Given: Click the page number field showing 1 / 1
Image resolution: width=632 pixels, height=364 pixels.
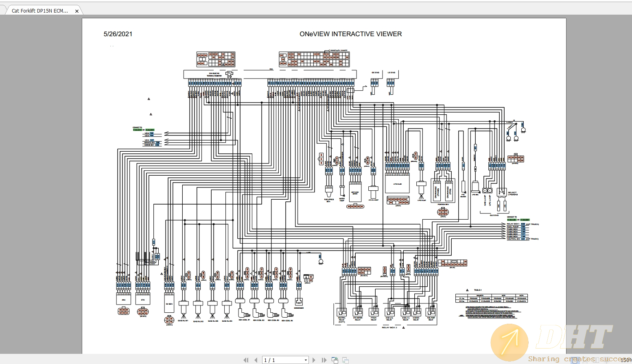Looking at the screenshot, I should click(283, 360).
